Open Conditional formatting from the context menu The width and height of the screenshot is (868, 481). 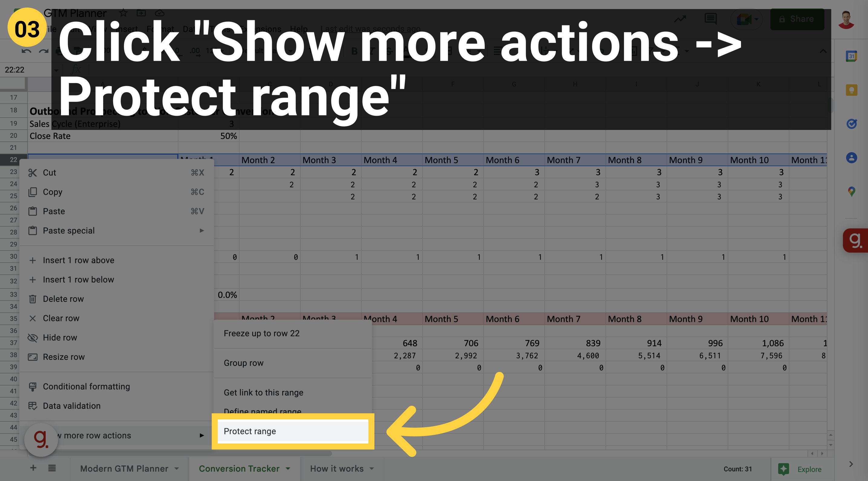coord(116,387)
